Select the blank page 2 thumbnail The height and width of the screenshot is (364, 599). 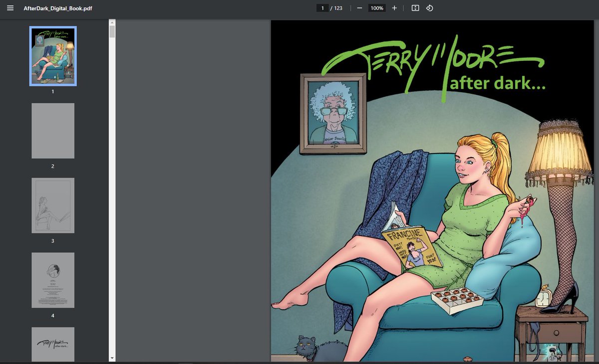(x=53, y=131)
